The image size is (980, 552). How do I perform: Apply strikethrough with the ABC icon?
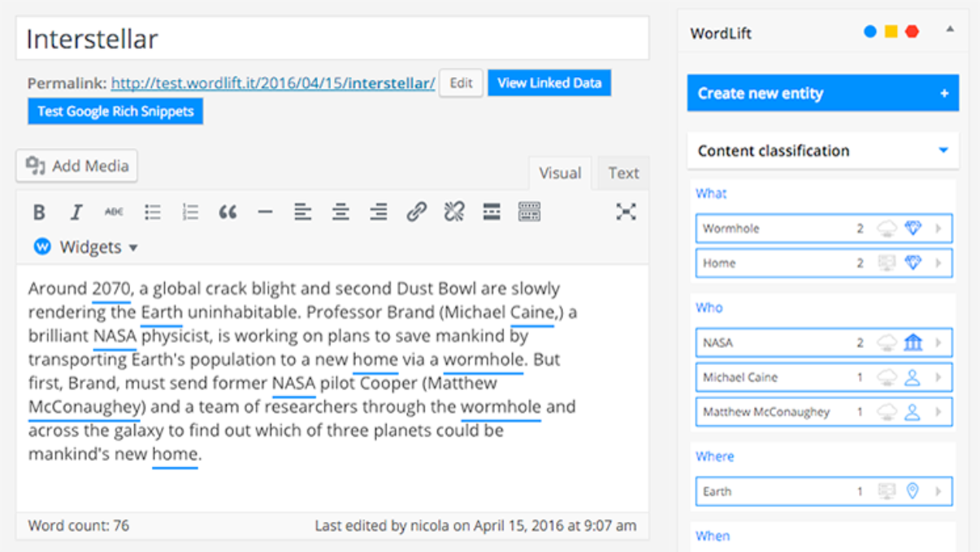coord(114,212)
